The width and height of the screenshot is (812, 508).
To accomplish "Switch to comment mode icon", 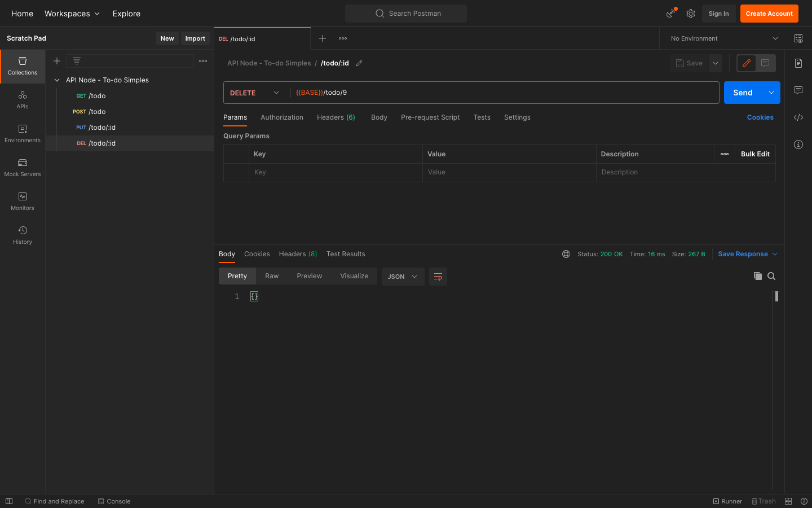I will point(765,63).
